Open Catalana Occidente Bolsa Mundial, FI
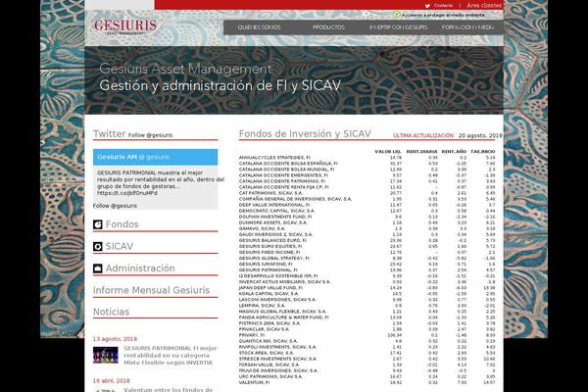This screenshot has width=588, height=392. (x=286, y=170)
